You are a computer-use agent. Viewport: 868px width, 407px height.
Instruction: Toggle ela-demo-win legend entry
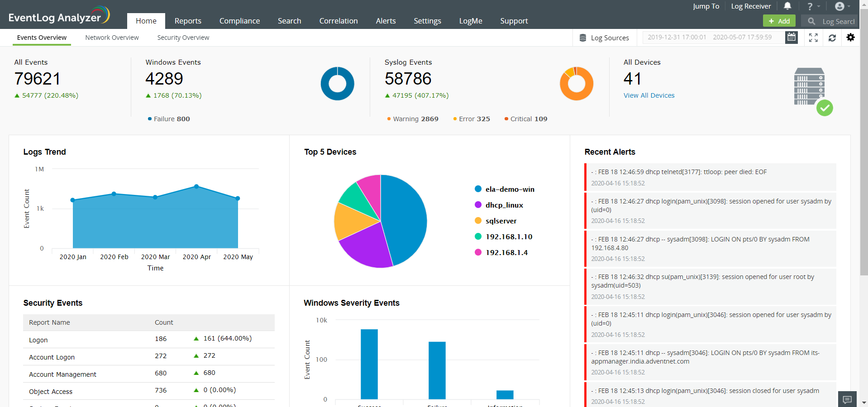(x=509, y=189)
